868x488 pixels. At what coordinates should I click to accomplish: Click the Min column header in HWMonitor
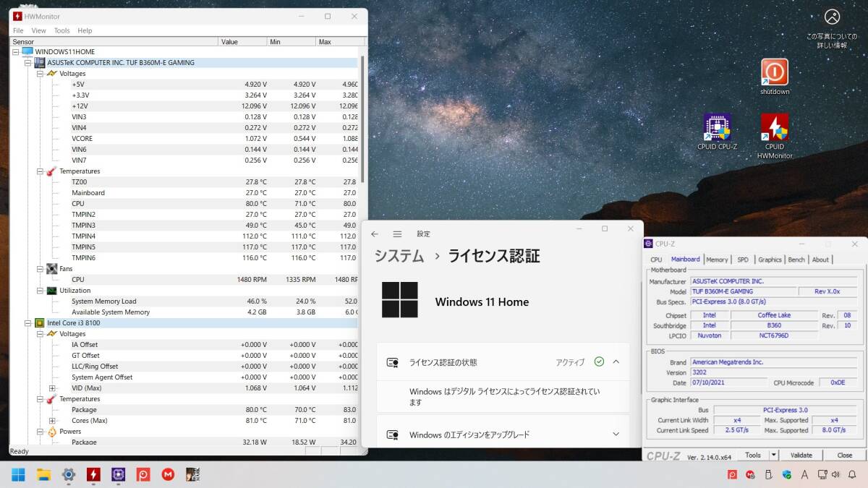pos(292,42)
